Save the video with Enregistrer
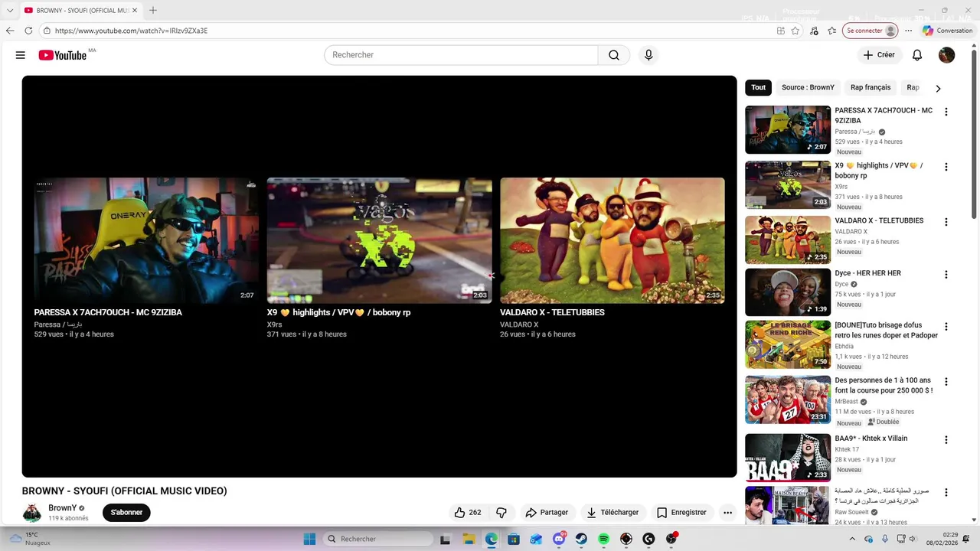Image resolution: width=980 pixels, height=551 pixels. pos(681,513)
